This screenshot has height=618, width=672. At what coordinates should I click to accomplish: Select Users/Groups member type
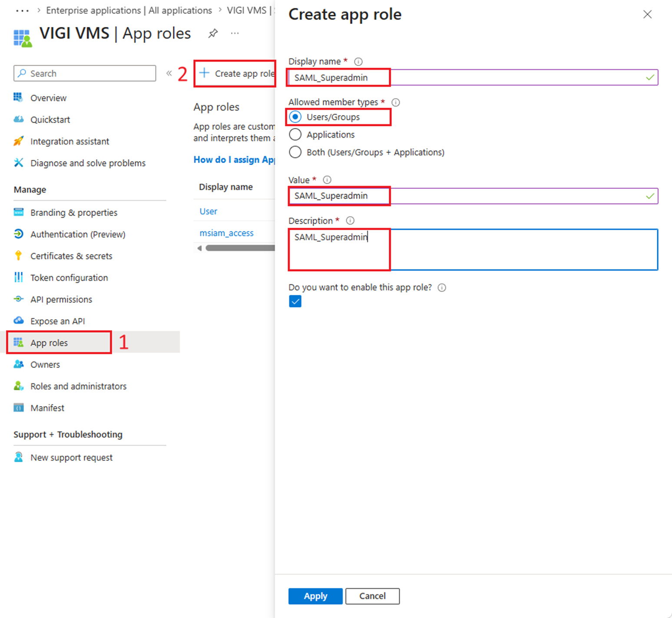295,117
